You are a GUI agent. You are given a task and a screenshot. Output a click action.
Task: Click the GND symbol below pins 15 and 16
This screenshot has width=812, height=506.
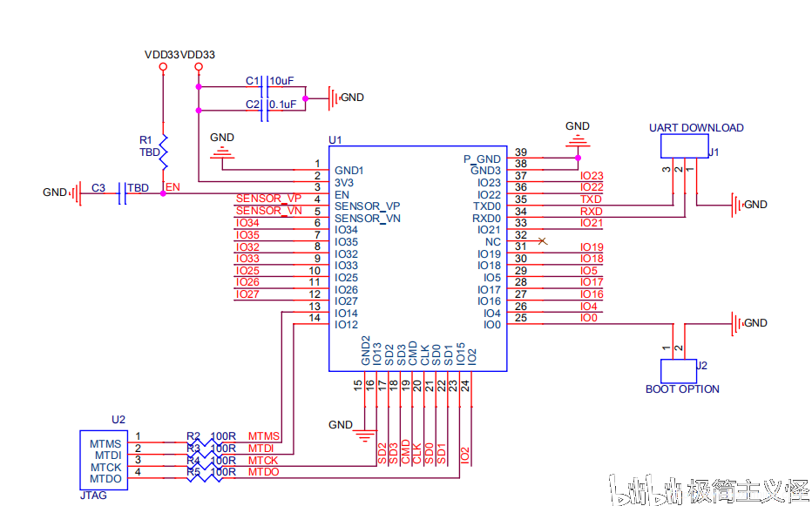(365, 435)
